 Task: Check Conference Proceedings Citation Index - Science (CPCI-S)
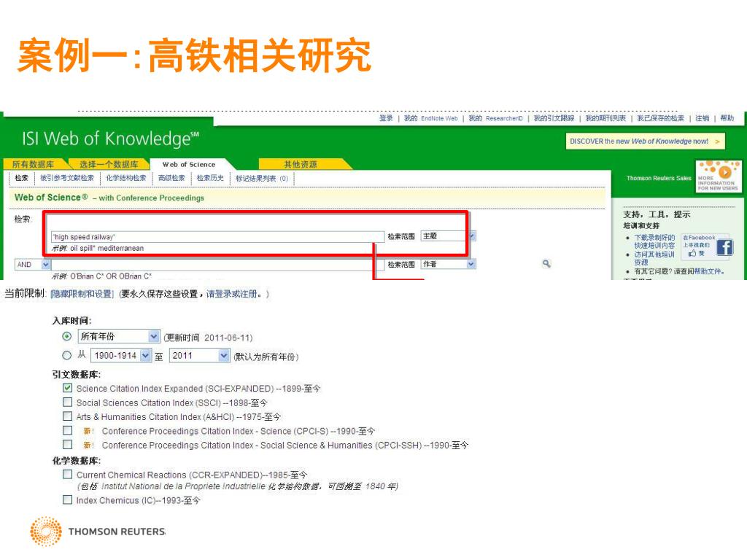(68, 430)
